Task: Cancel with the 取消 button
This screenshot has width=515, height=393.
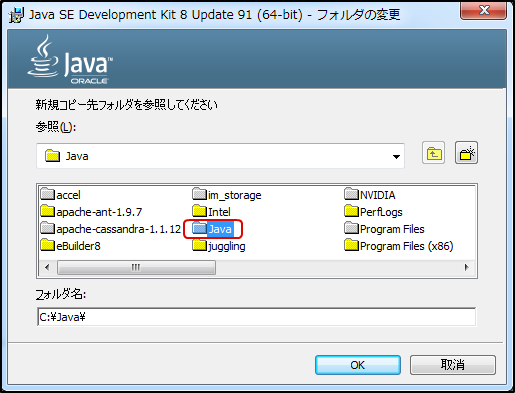Action: click(453, 365)
